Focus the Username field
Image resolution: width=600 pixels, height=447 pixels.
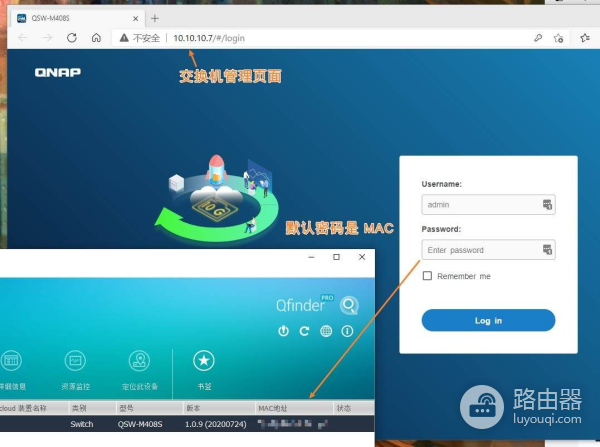click(488, 204)
